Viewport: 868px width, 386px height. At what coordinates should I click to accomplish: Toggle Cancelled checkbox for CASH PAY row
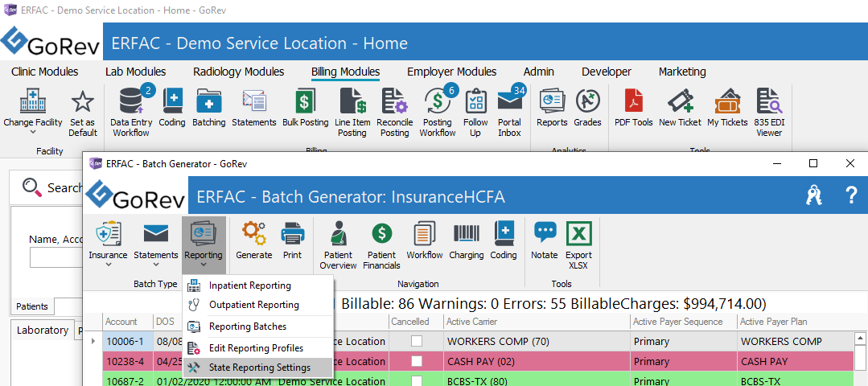416,362
